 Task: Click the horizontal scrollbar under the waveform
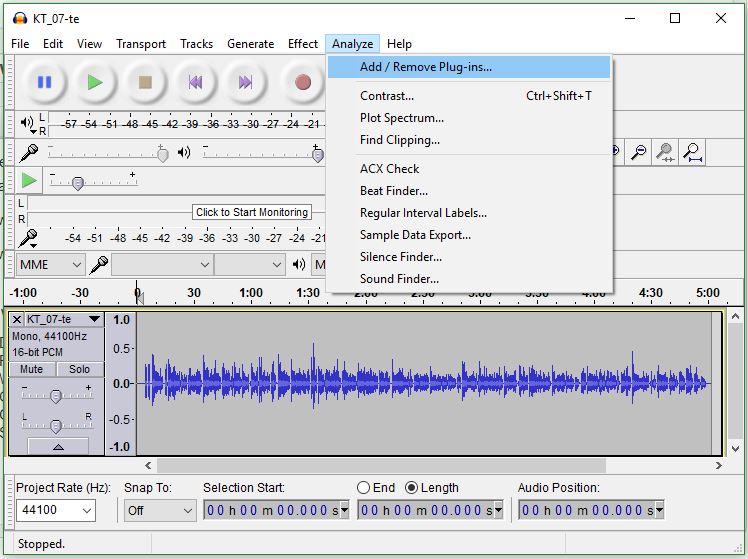pyautogui.click(x=382, y=465)
